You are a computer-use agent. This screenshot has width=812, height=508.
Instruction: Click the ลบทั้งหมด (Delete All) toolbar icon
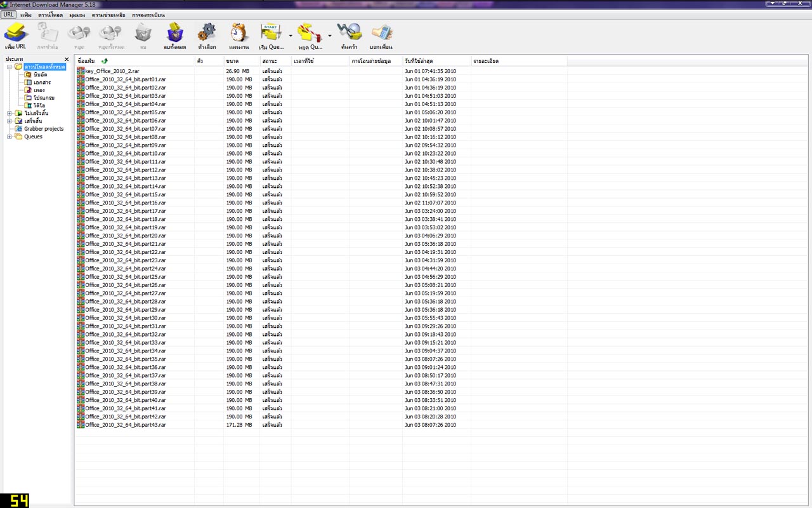click(x=174, y=32)
